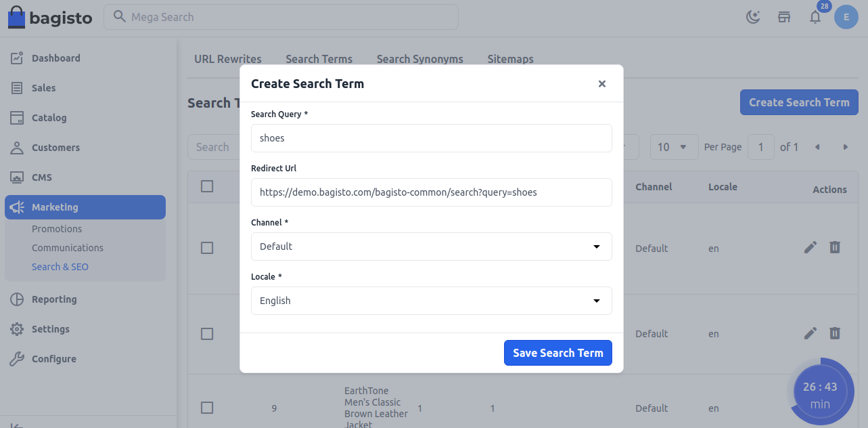The width and height of the screenshot is (868, 428).
Task: Open the notifications bell
Action: 815,18
